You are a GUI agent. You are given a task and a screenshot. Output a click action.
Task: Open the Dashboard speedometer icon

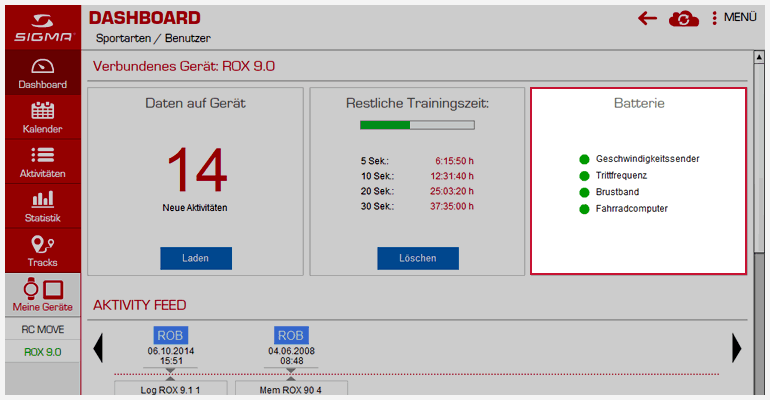43,67
